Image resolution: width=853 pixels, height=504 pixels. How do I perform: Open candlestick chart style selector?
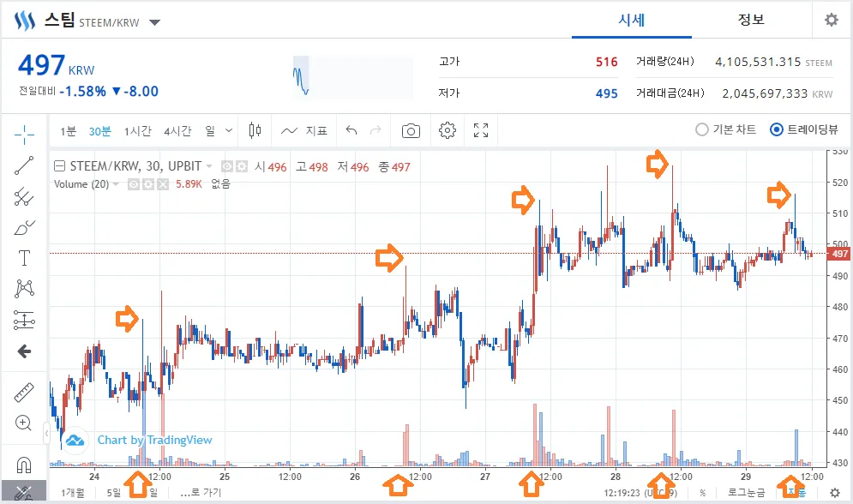point(255,130)
